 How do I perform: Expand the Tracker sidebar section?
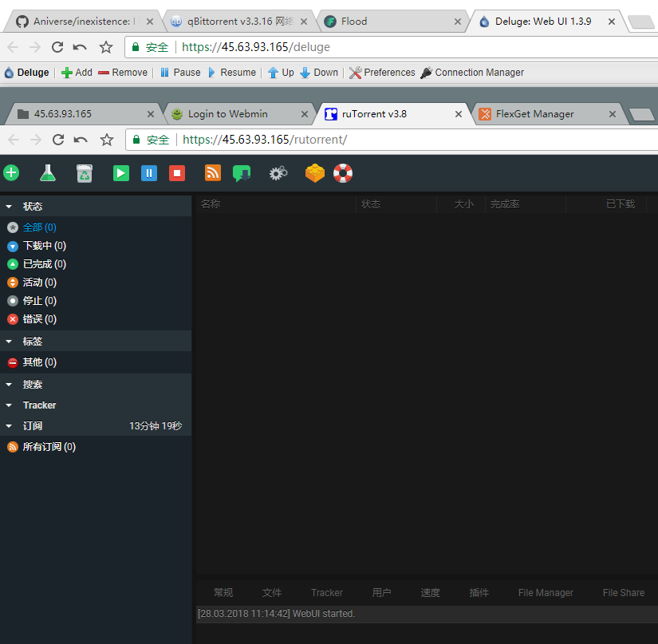(9, 405)
